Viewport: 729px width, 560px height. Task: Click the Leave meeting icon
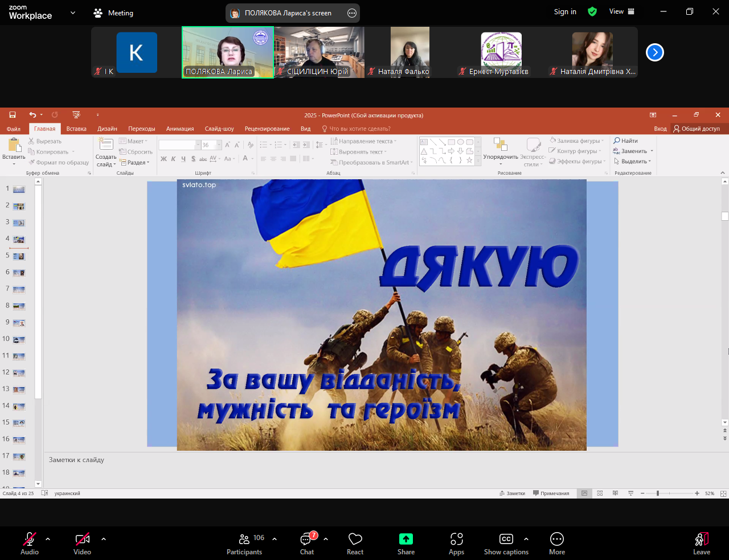(701, 540)
